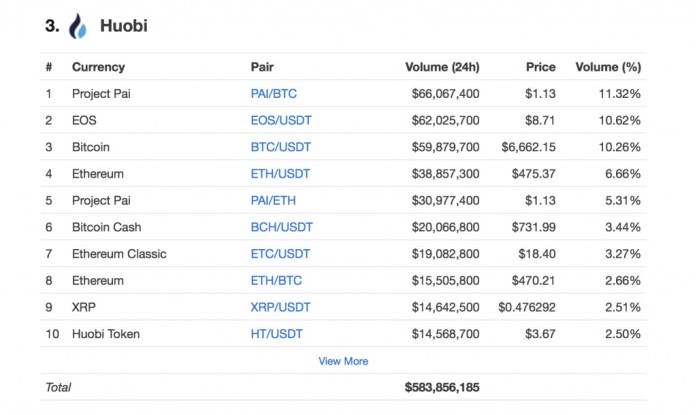The width and height of the screenshot is (696, 415).
Task: Select the Huobi Token currency row
Action: (343, 333)
